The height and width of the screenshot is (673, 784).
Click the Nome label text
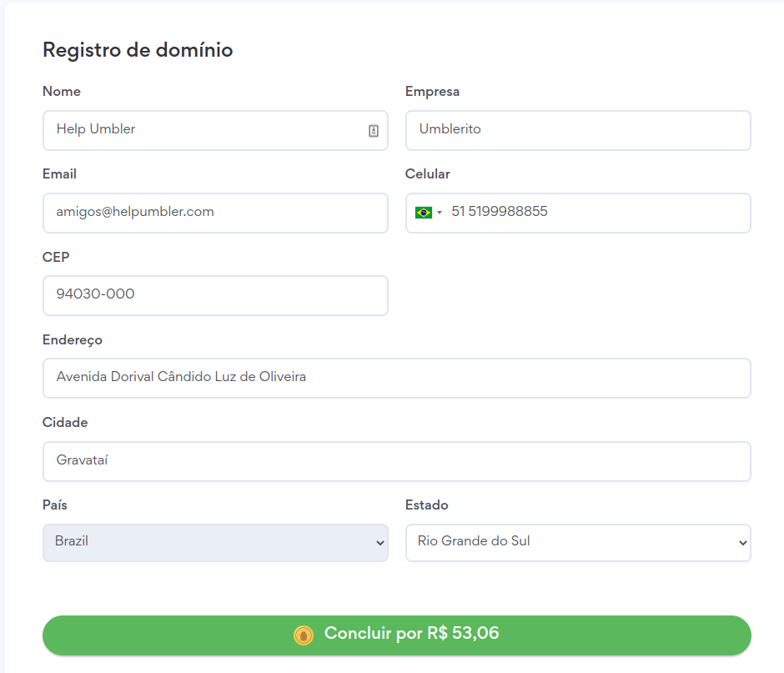pos(62,92)
